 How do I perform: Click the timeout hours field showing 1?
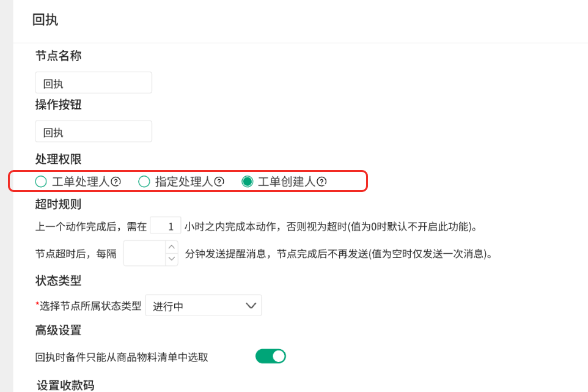165,227
